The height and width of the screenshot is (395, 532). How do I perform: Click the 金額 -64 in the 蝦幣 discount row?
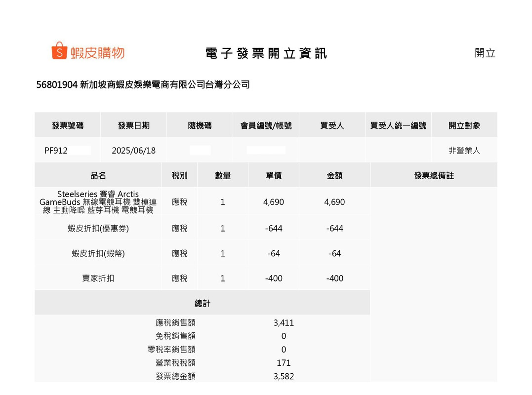pos(334,254)
